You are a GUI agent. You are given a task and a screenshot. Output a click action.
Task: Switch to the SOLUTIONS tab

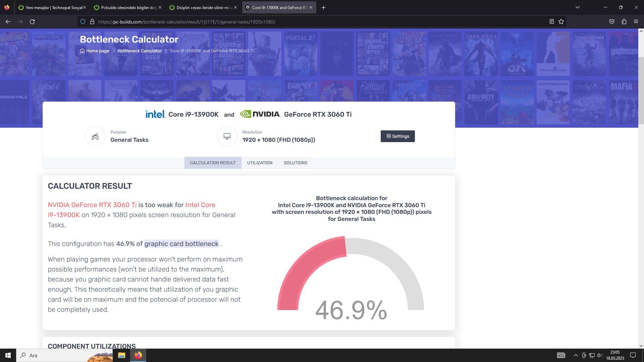pyautogui.click(x=295, y=163)
